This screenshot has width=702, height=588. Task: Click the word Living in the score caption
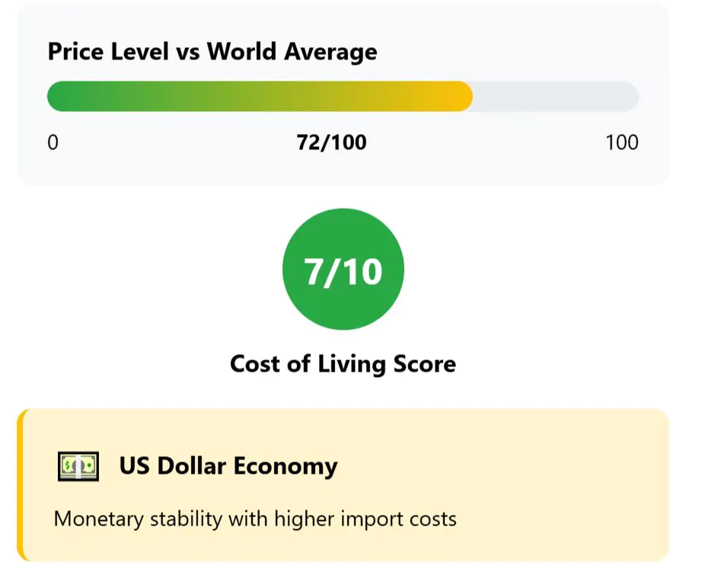pos(352,364)
